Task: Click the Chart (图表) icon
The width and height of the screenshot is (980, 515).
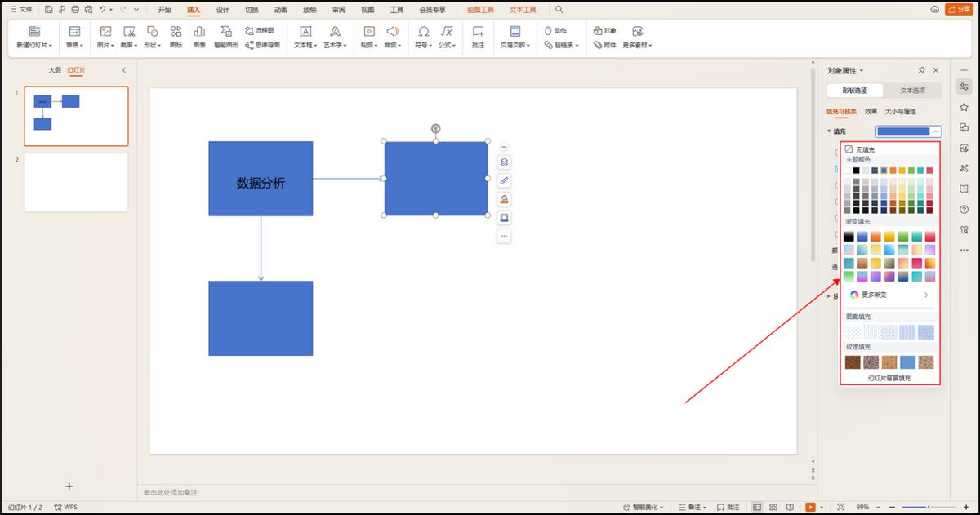Action: [199, 36]
